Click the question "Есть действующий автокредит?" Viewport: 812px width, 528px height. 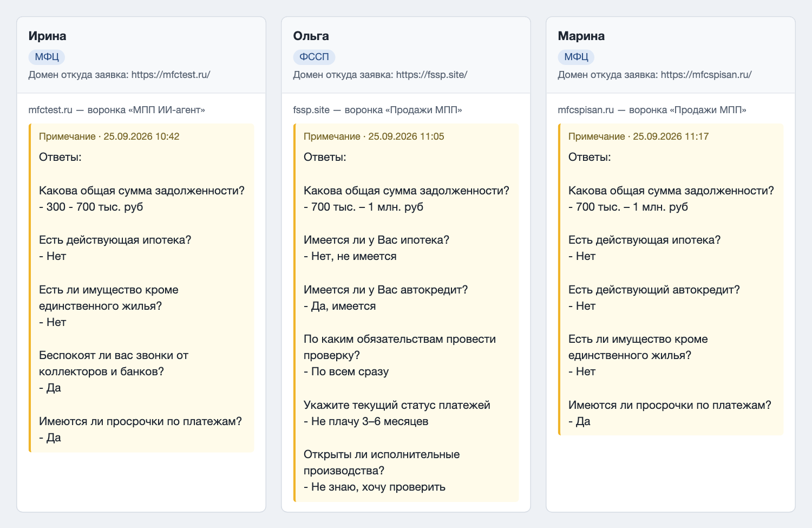tap(654, 290)
